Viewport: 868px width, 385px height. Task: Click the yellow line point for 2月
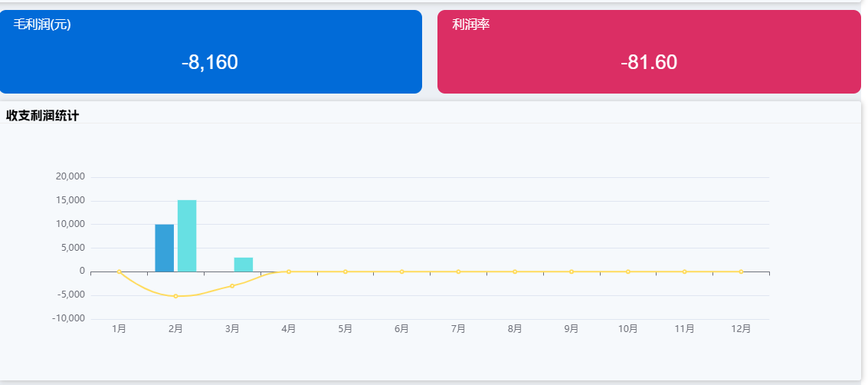point(175,296)
